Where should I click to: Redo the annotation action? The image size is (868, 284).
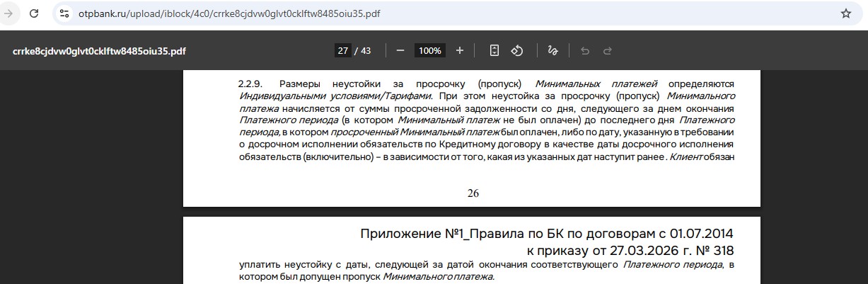607,50
